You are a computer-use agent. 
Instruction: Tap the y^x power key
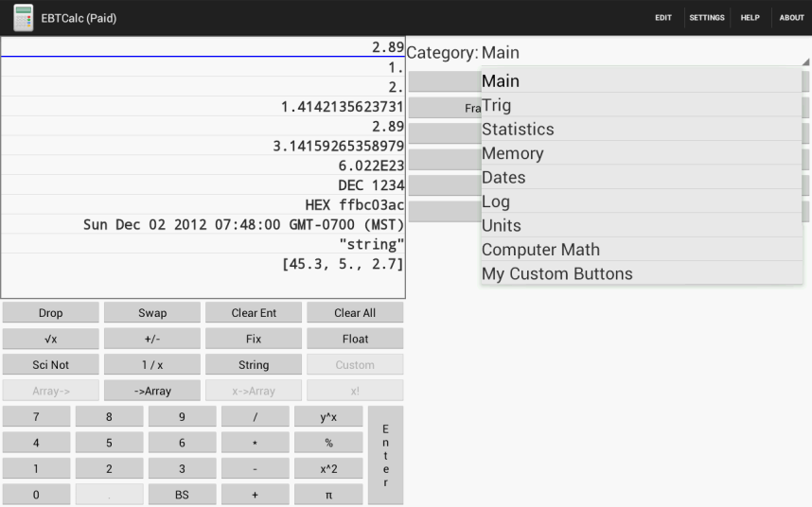pos(328,417)
